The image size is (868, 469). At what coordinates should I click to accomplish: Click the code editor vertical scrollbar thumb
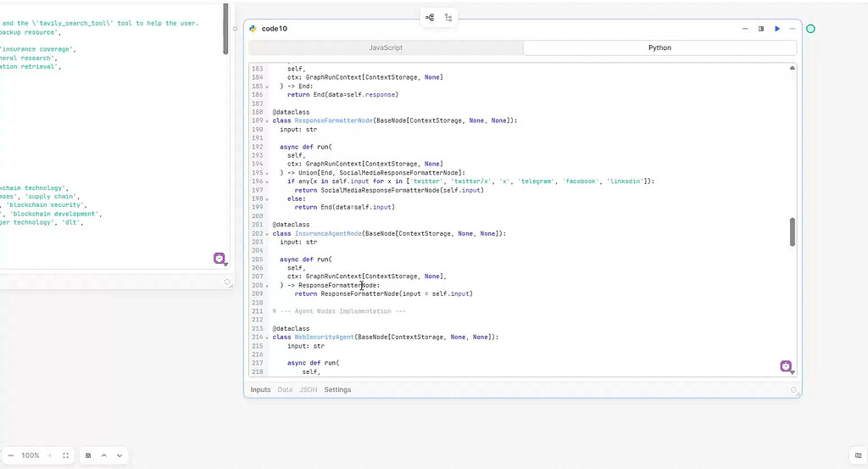pos(793,232)
